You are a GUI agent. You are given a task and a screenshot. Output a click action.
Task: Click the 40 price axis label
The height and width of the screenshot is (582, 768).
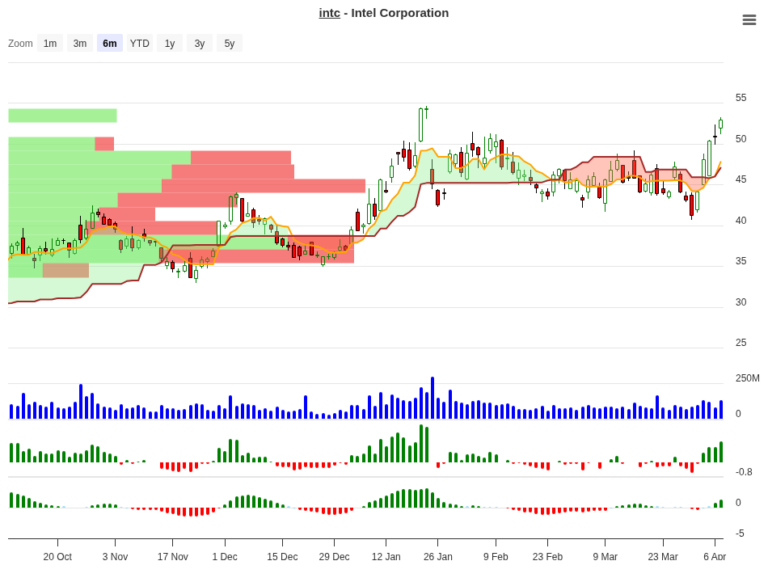pos(741,221)
